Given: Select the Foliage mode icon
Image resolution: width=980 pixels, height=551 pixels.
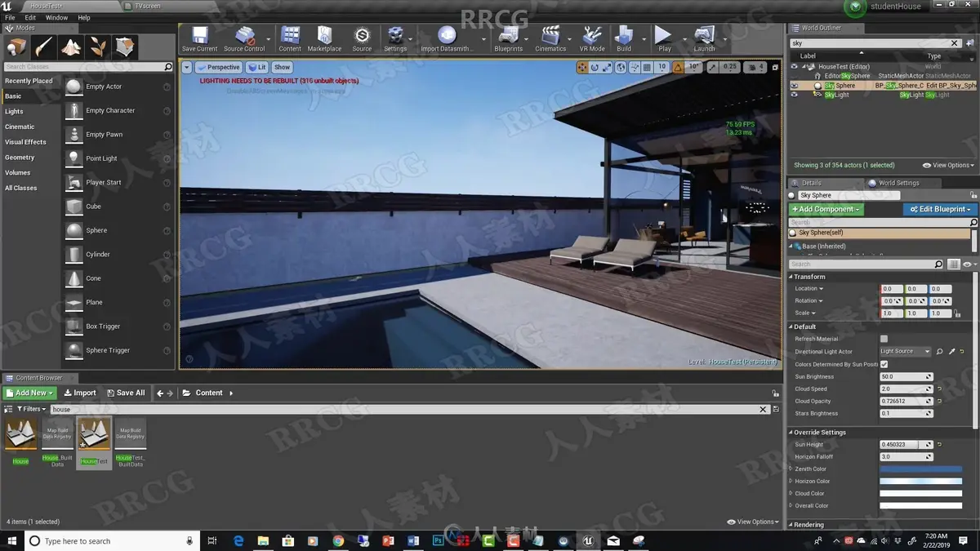Looking at the screenshot, I should (x=98, y=47).
